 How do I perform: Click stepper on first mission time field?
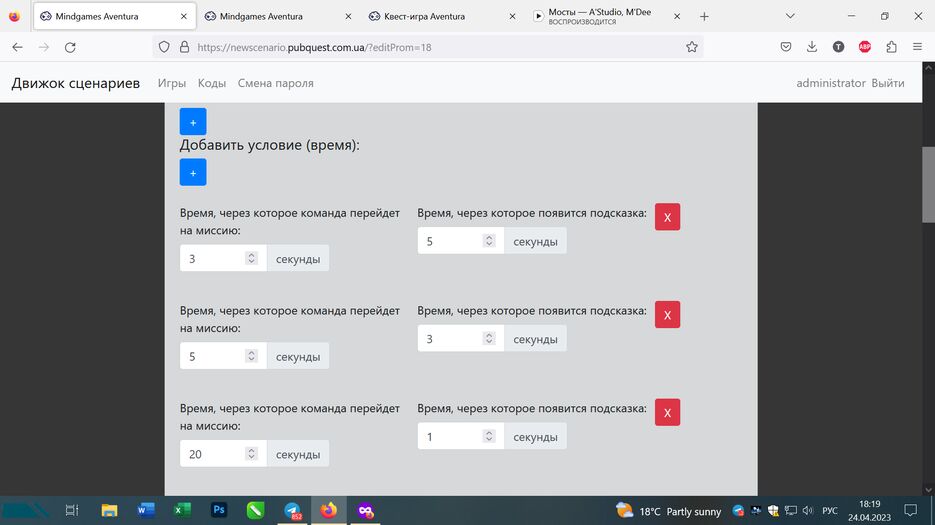[251, 258]
